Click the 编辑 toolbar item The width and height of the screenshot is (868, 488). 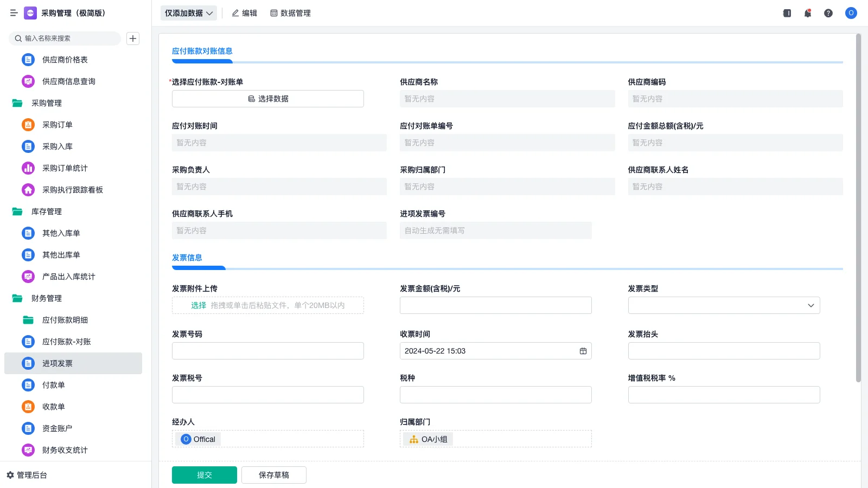(245, 13)
